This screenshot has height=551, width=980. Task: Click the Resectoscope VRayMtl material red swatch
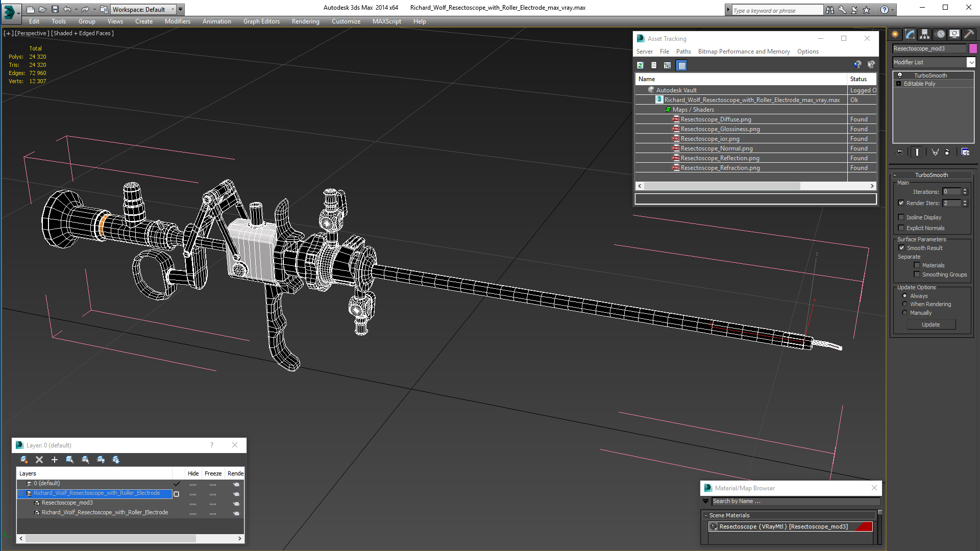(x=864, y=527)
